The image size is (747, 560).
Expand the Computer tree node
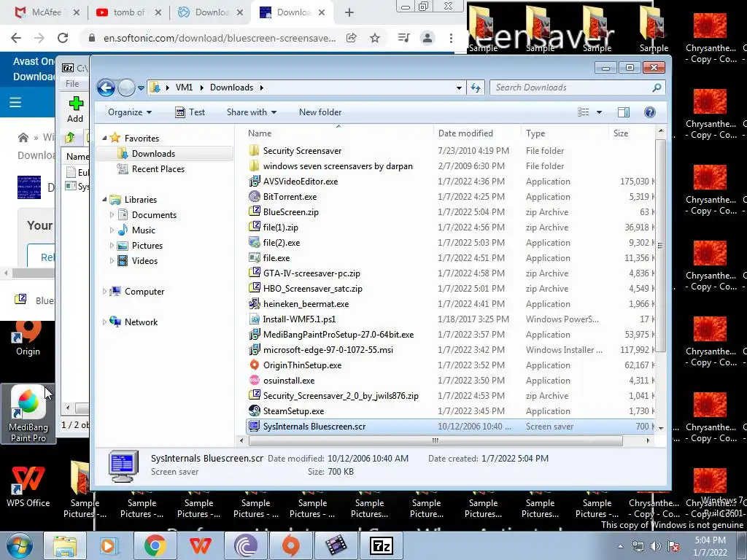coord(104,292)
